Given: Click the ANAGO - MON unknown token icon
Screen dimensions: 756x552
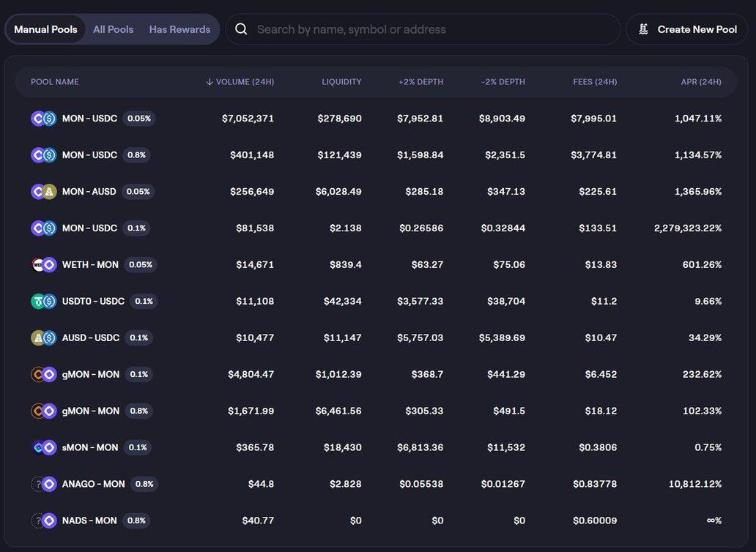Looking at the screenshot, I should [x=38, y=484].
